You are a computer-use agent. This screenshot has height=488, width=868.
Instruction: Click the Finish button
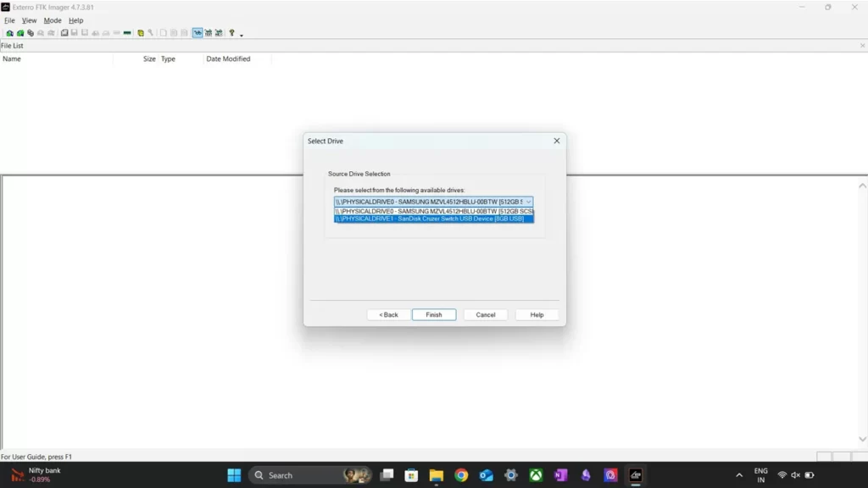433,314
